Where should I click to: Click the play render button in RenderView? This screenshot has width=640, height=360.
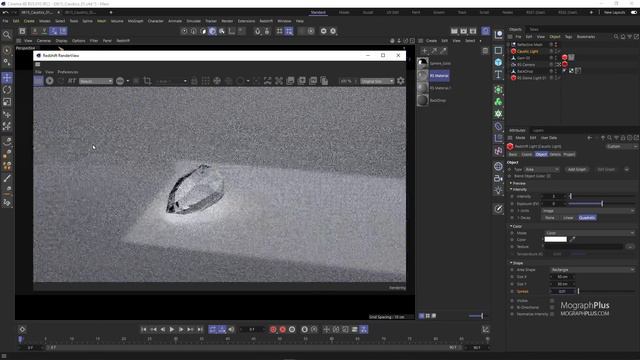[x=49, y=81]
